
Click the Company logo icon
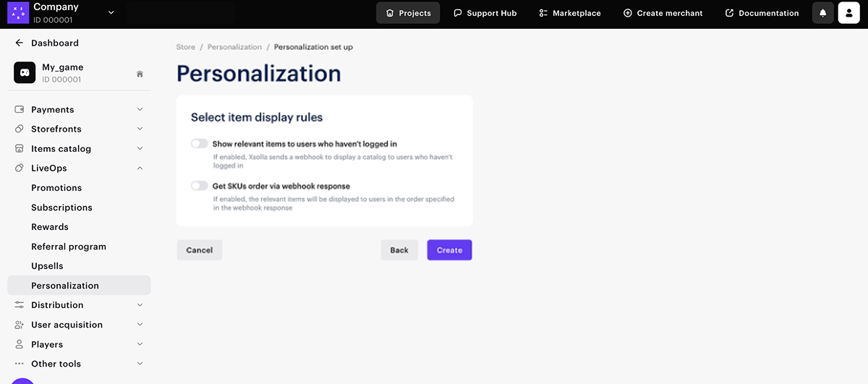17,12
